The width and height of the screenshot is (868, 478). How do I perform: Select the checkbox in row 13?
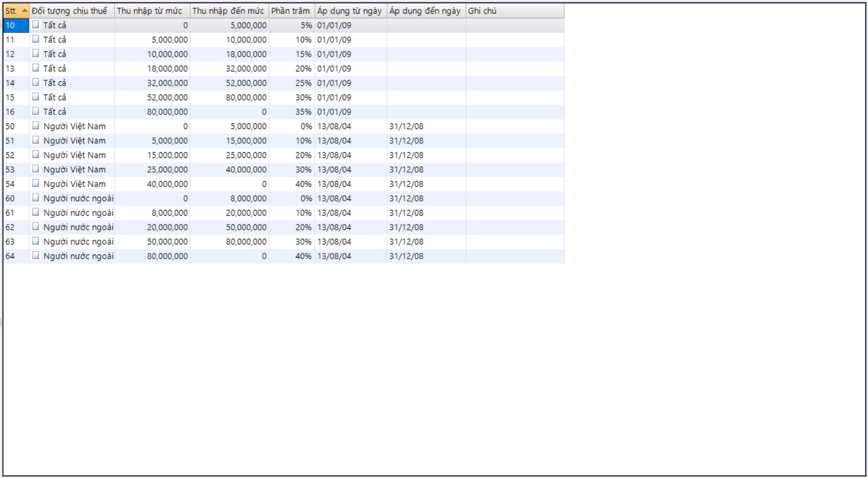pos(36,68)
